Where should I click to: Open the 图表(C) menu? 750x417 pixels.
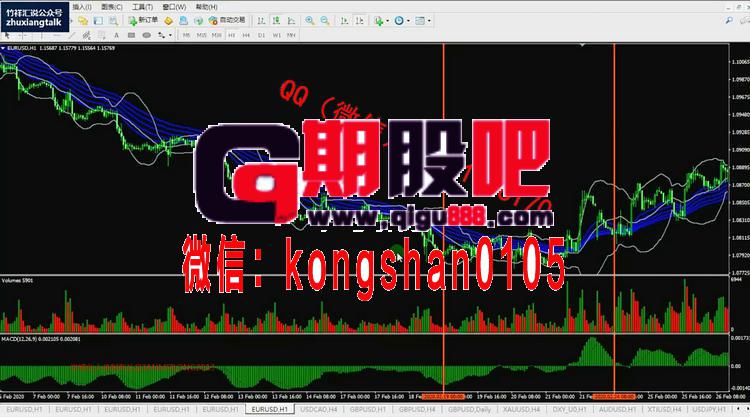point(111,7)
